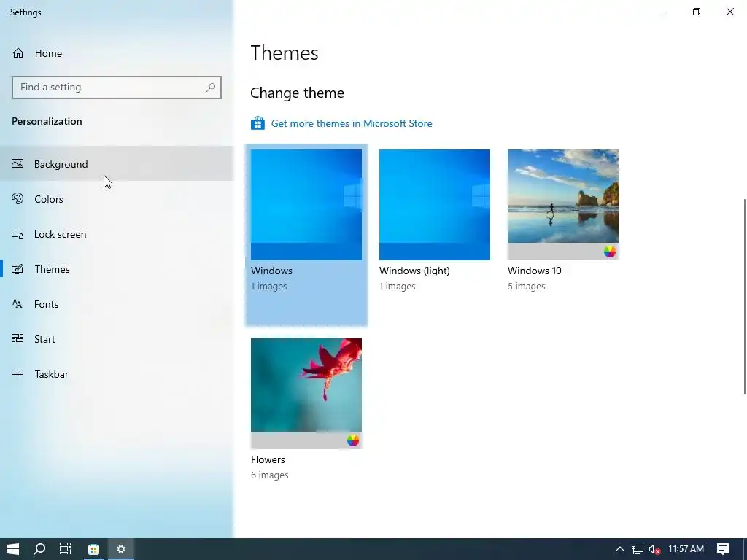Click the Fonts icon in sidebar

click(x=18, y=304)
